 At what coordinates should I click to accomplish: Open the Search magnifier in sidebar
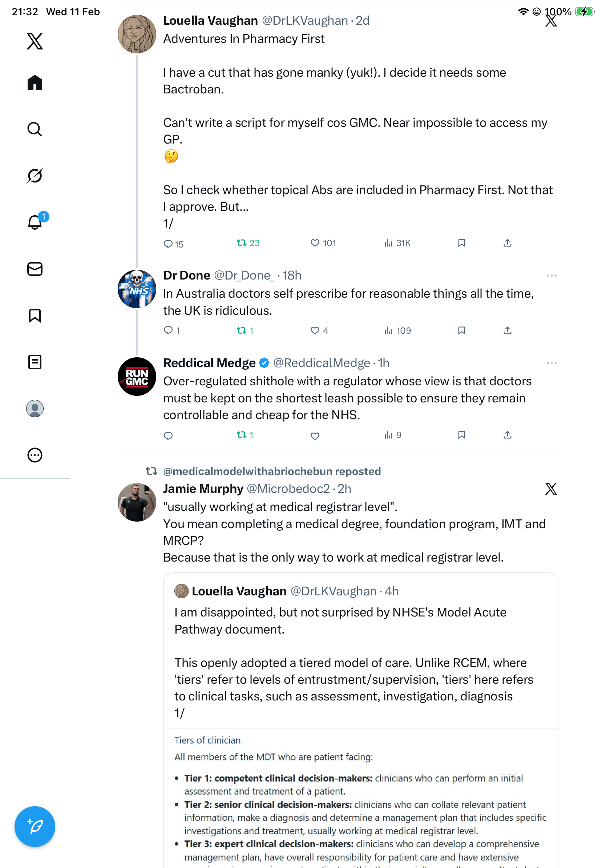click(x=35, y=129)
